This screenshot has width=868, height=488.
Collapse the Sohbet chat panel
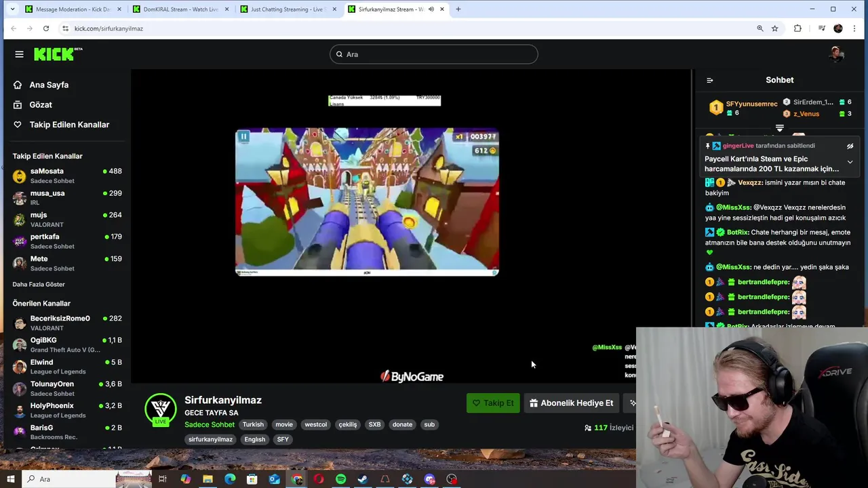pos(709,80)
